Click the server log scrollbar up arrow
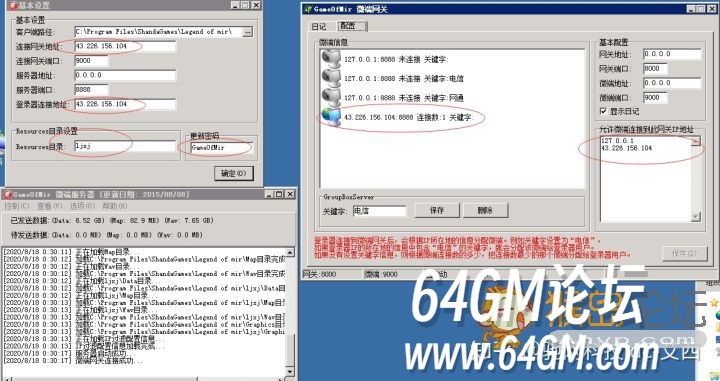The width and height of the screenshot is (720, 381). [290, 252]
